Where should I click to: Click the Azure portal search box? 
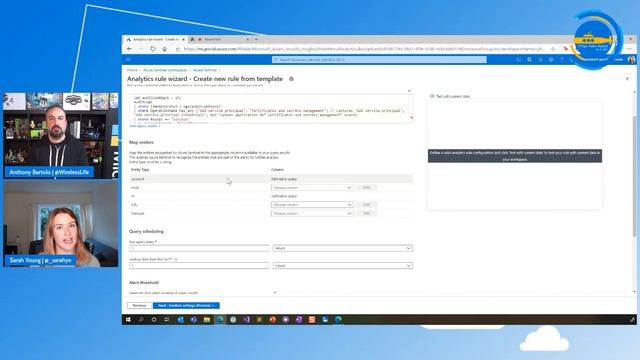pos(379,60)
